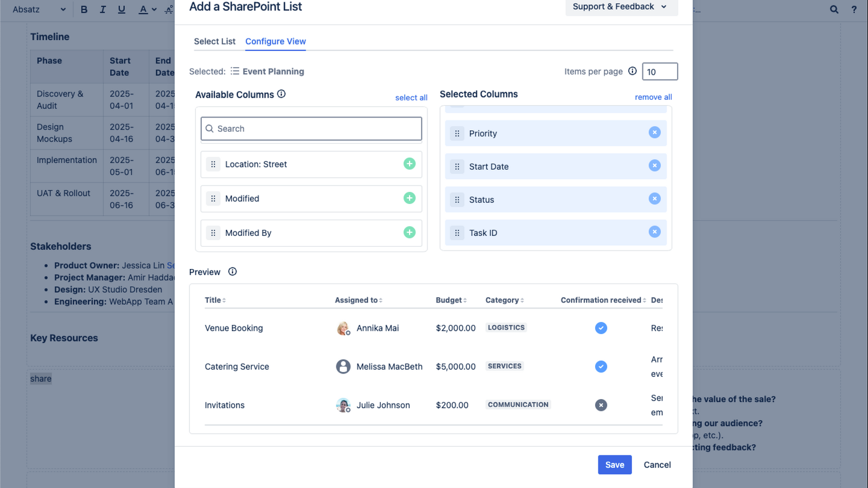Click Venue Booking confirmation checkmark
This screenshot has width=868, height=488.
tap(601, 328)
